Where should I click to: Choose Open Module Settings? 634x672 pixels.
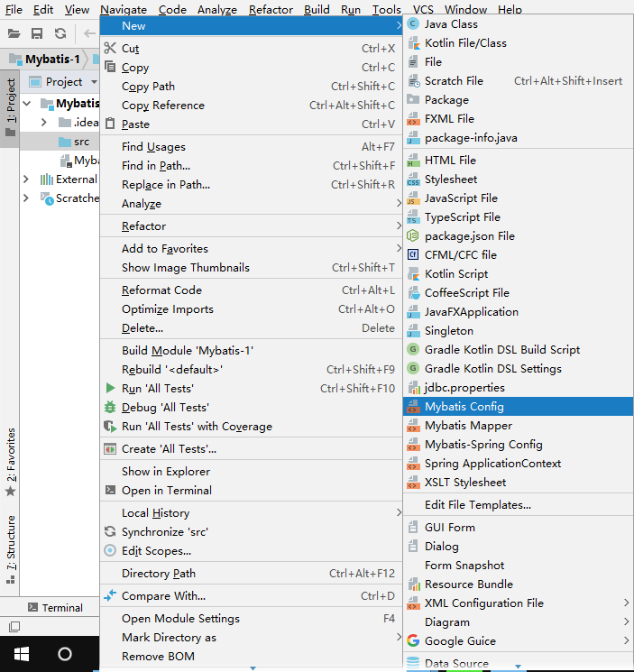pos(251,619)
